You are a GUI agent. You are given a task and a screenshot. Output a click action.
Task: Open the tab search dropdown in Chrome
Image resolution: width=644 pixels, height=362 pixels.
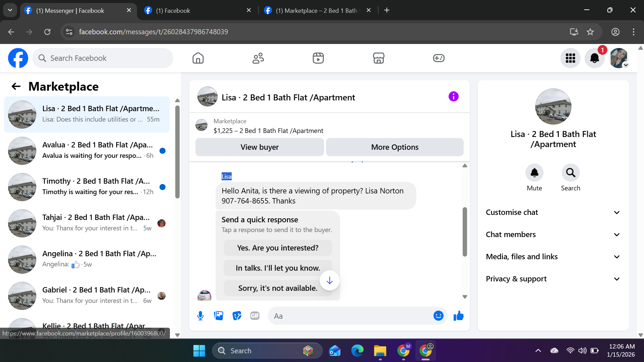pos(10,10)
